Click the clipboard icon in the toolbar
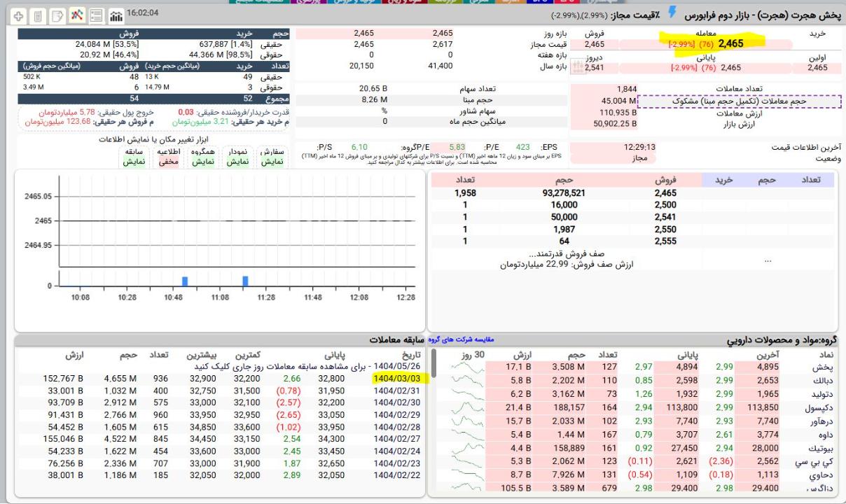The image size is (846, 504). coord(39,15)
